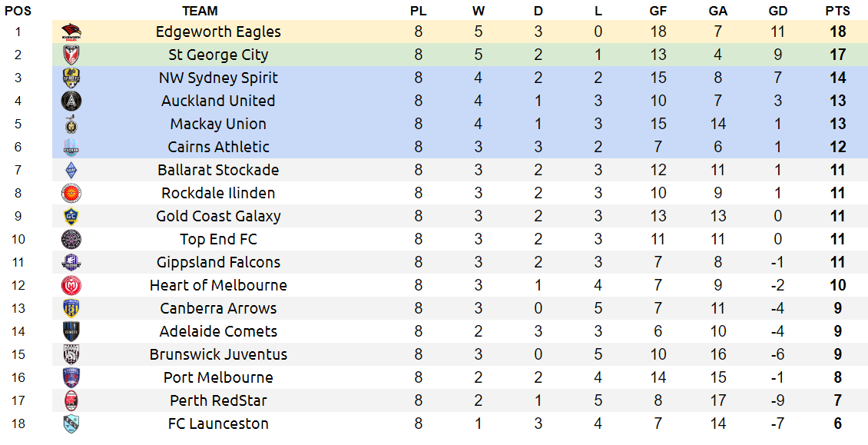Select the FC Launceston shield icon
This screenshot has width=868, height=445.
[x=71, y=424]
